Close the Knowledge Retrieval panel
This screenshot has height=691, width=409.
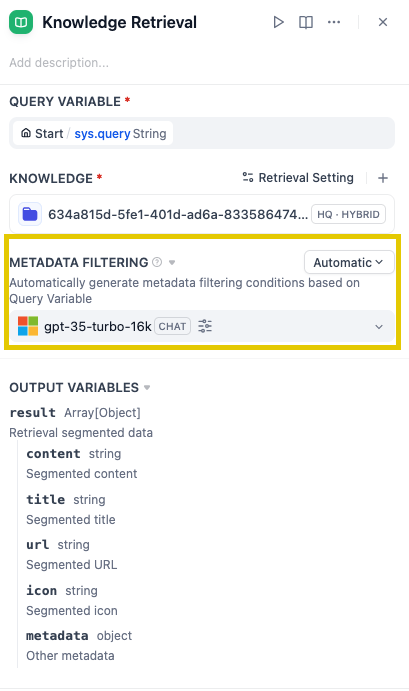(383, 22)
